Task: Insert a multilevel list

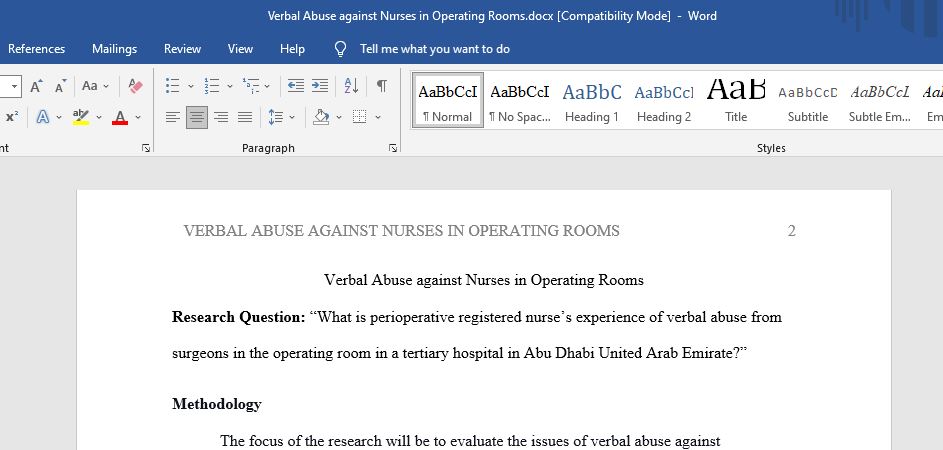Action: (251, 86)
